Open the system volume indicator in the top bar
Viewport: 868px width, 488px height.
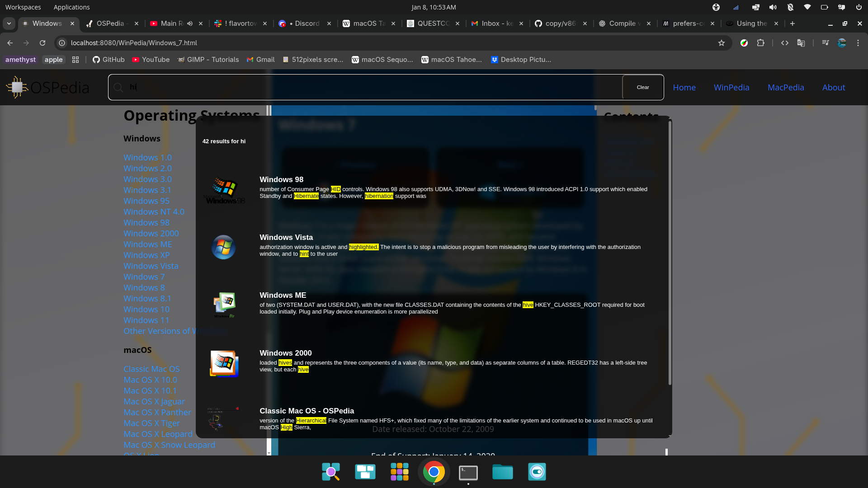tap(773, 7)
